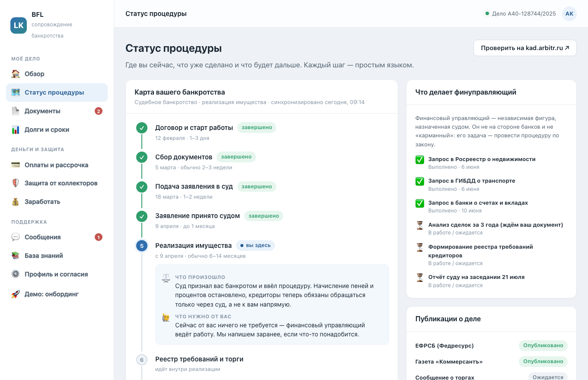Click the Отчёт суду на заседании 21 июля text

point(476,277)
